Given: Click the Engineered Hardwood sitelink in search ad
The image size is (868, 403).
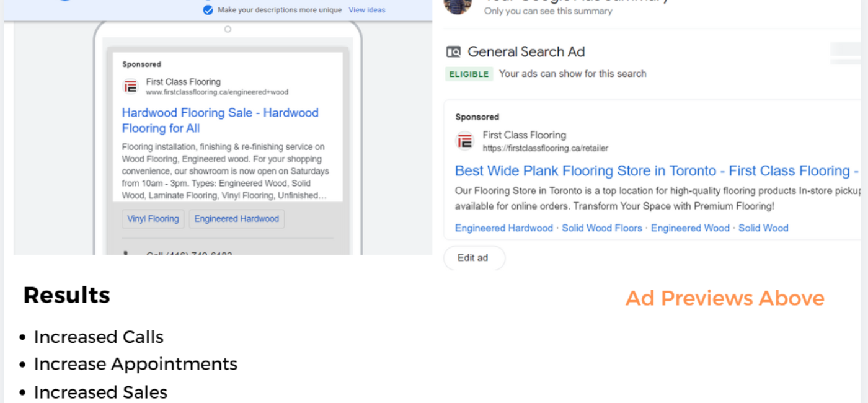Looking at the screenshot, I should [x=503, y=228].
